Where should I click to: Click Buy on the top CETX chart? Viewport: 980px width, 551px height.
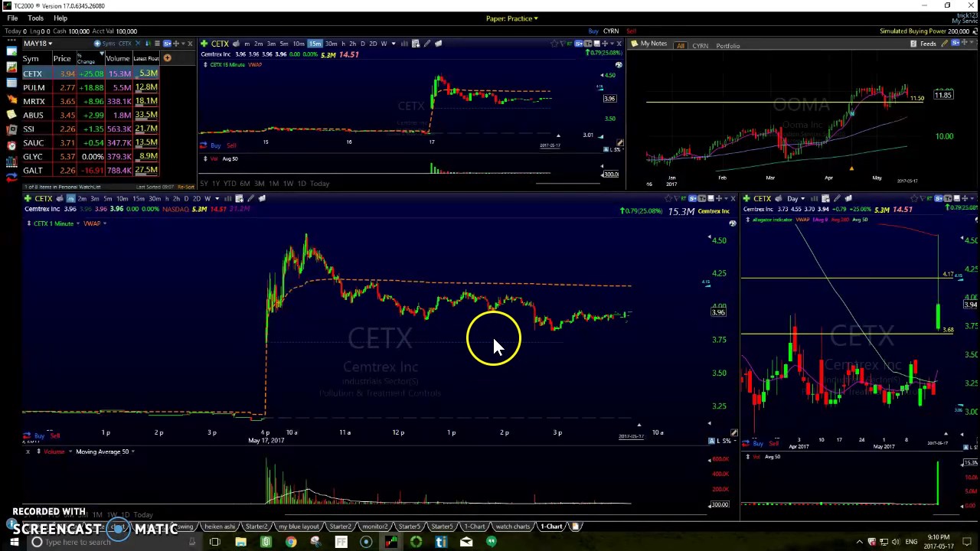point(215,145)
